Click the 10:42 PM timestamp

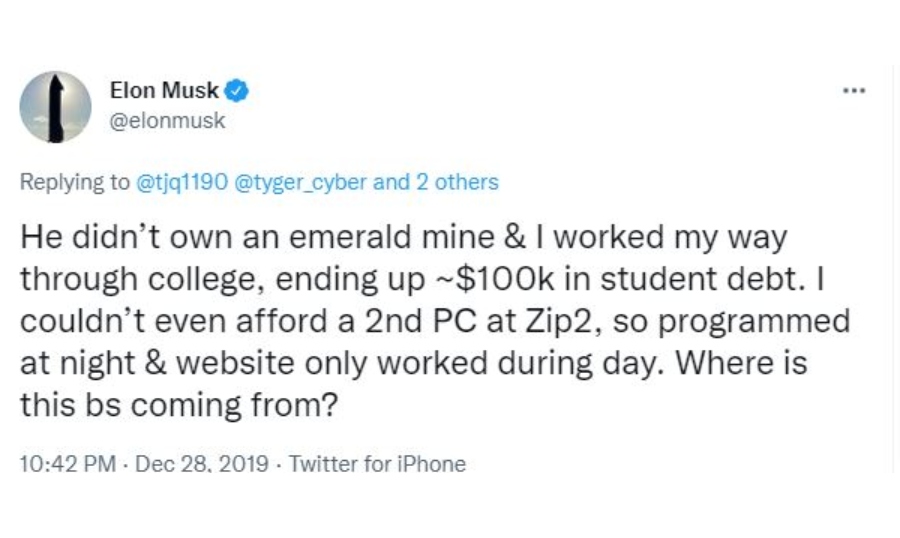coord(68,464)
